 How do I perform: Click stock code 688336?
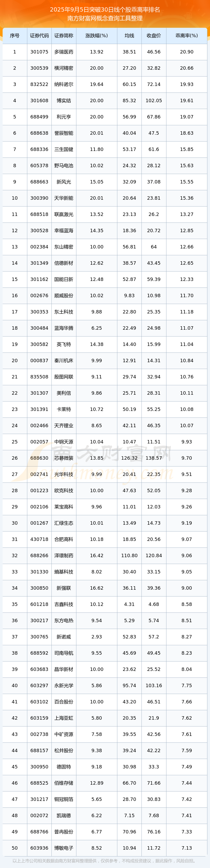click(x=39, y=149)
